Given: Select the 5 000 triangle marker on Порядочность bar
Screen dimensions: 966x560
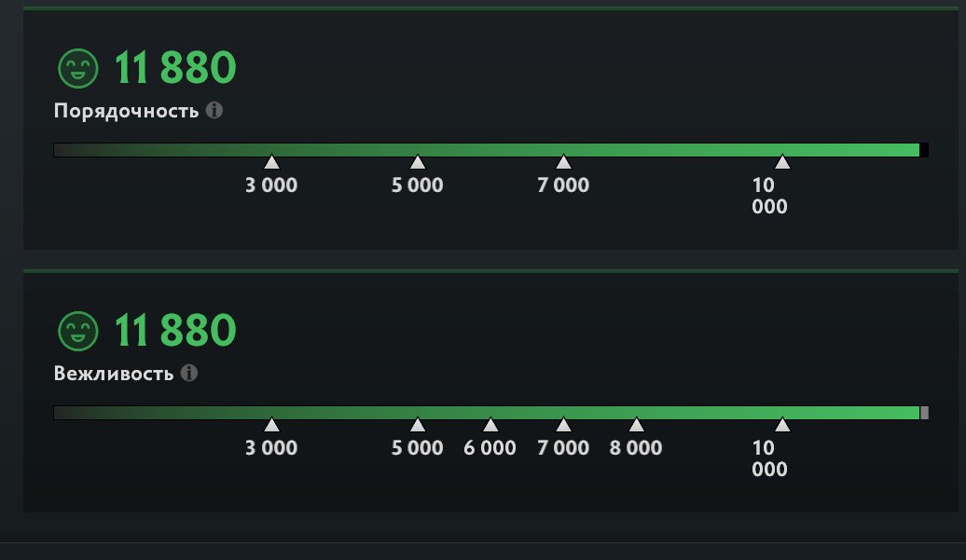Looking at the screenshot, I should (x=418, y=162).
